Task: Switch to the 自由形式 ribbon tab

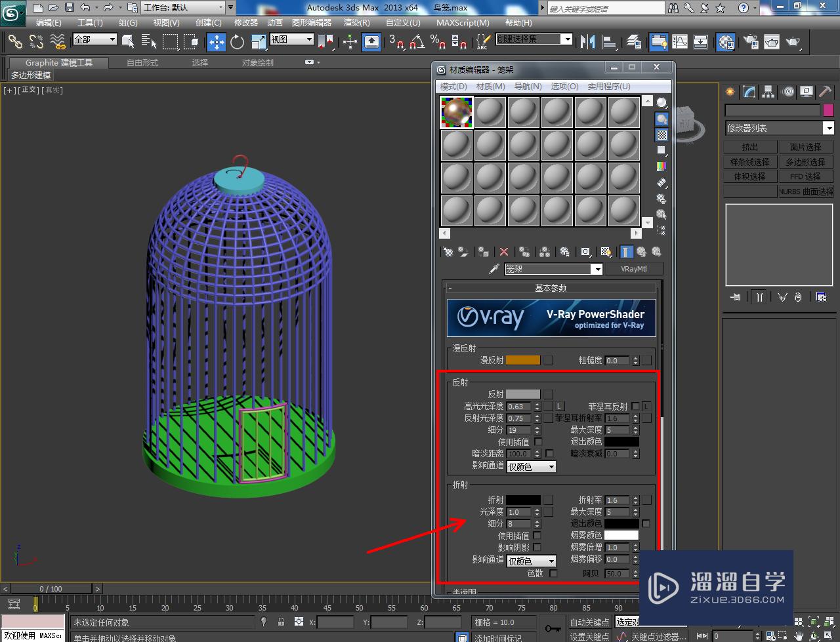Action: click(142, 62)
